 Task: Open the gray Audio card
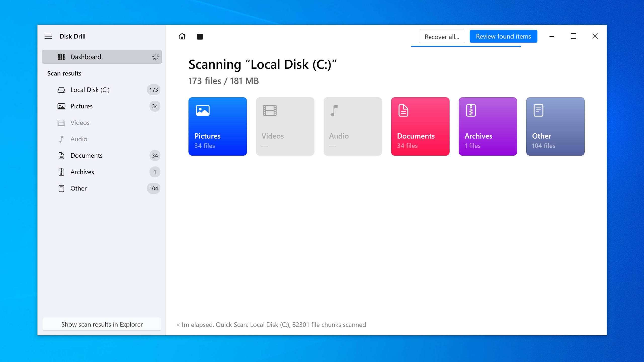(x=352, y=126)
